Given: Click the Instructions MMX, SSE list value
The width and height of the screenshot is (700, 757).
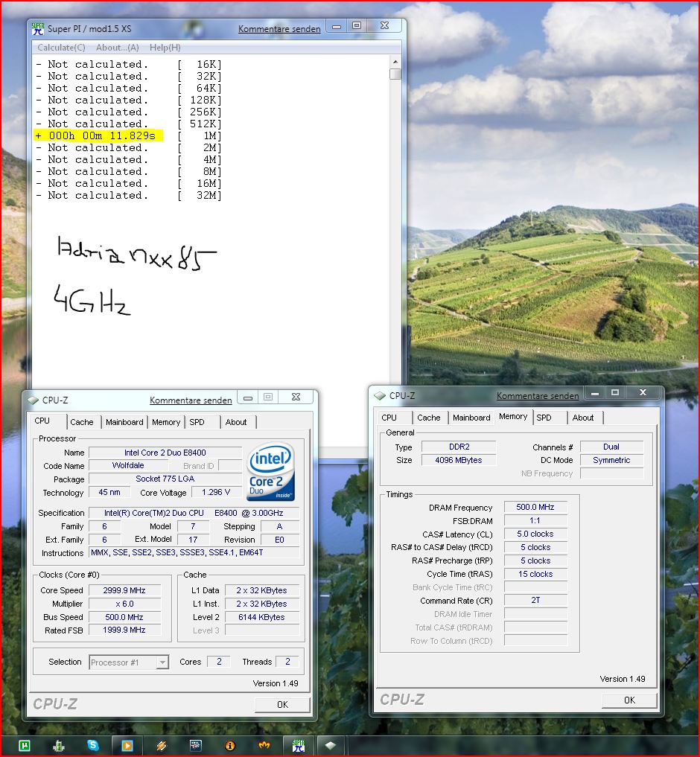Looking at the screenshot, I should (194, 553).
